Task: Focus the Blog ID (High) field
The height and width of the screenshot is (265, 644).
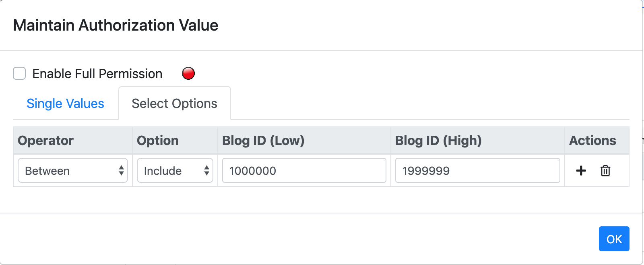Action: pyautogui.click(x=477, y=170)
